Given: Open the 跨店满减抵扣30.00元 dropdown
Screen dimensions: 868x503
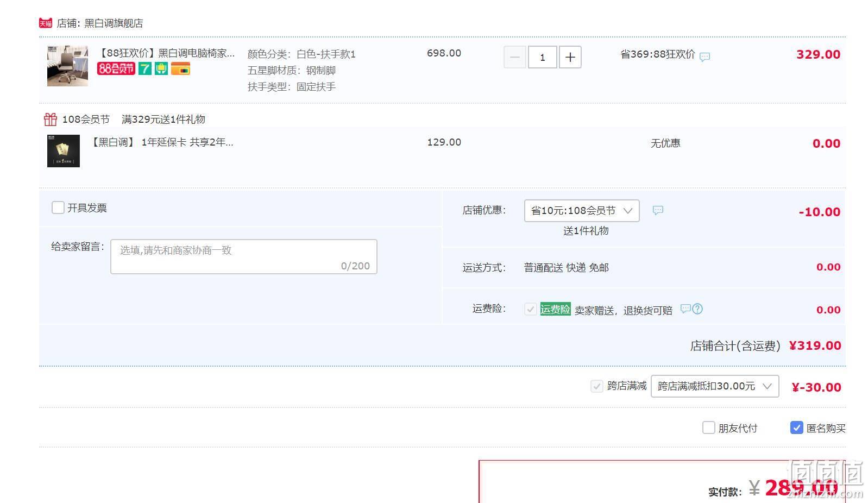Looking at the screenshot, I should (715, 386).
